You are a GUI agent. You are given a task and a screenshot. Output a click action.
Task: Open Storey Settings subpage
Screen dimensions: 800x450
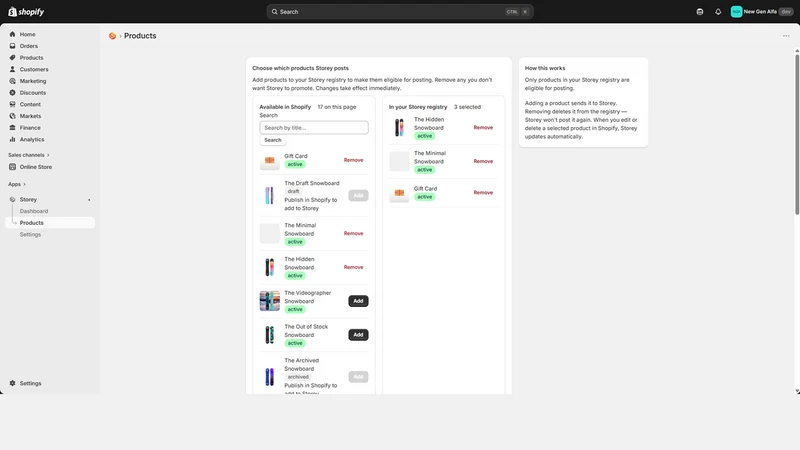pyautogui.click(x=30, y=235)
